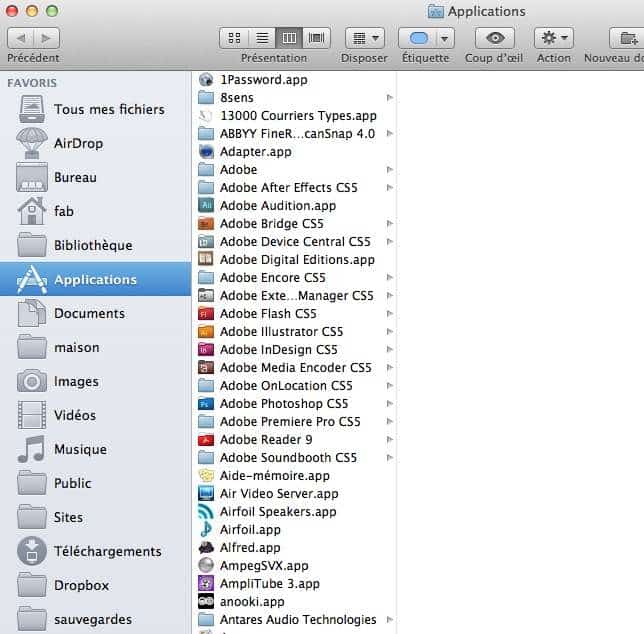Select Adobe InDesign CS5 folder

coord(294,349)
